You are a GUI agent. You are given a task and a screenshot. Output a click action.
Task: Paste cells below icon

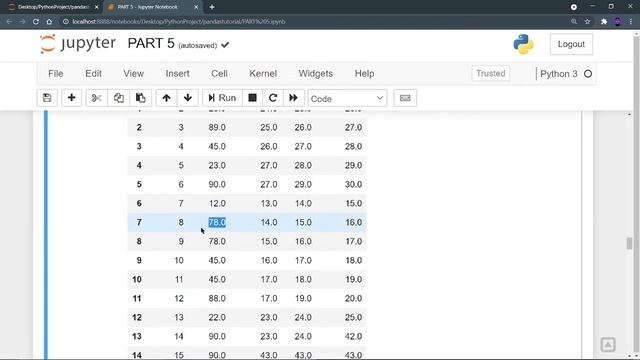[x=141, y=98]
